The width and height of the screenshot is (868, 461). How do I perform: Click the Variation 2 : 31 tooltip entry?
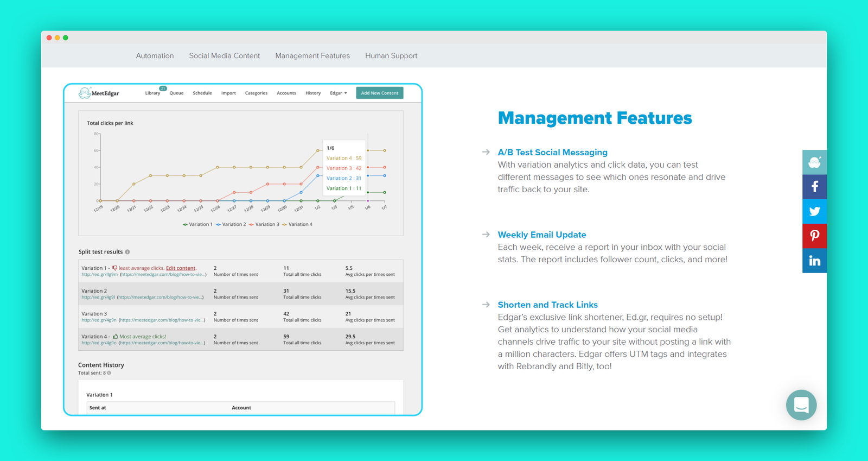344,178
